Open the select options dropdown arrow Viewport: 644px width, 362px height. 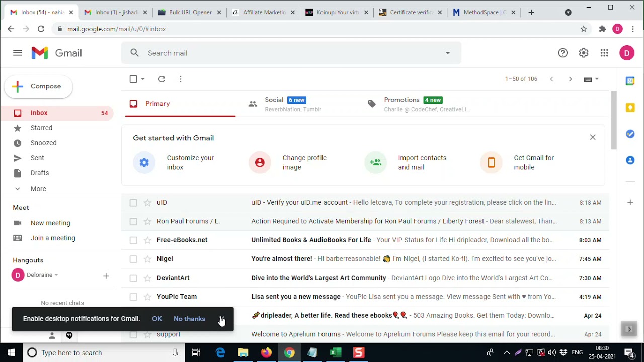[x=143, y=79]
